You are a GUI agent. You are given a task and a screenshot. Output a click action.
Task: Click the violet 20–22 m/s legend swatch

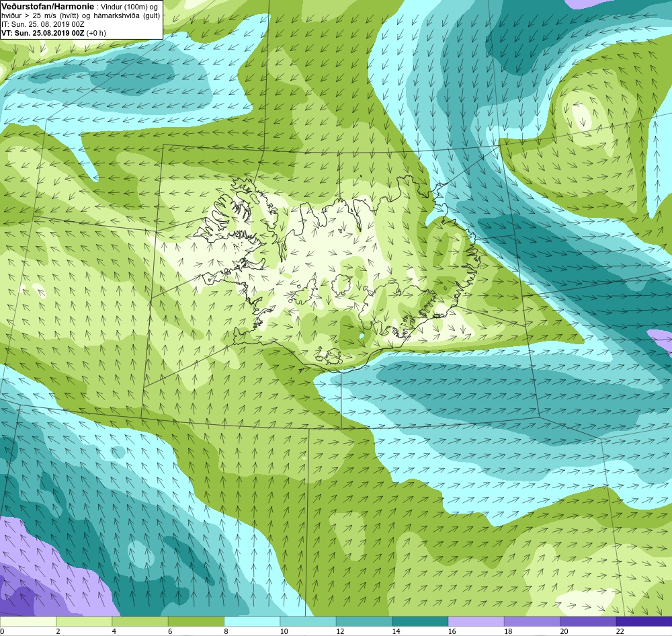point(588,621)
